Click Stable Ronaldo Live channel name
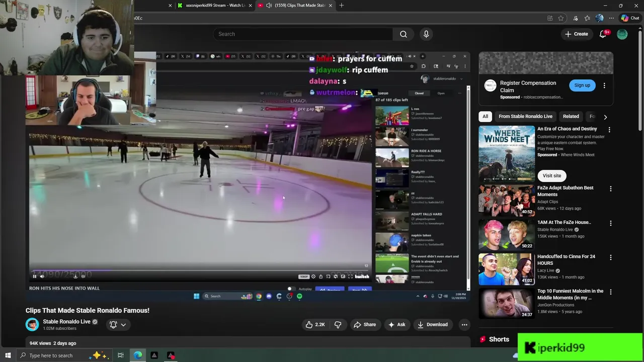644x362 pixels. [x=66, y=322]
